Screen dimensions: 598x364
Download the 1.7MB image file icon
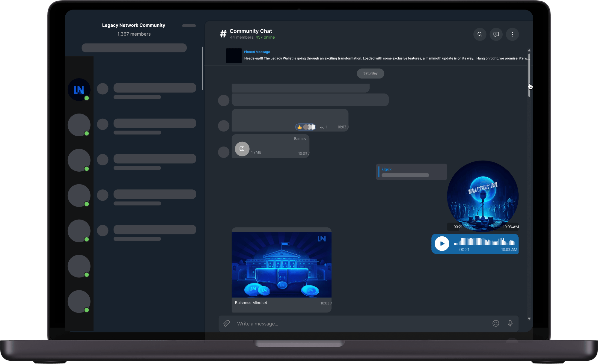[242, 149]
